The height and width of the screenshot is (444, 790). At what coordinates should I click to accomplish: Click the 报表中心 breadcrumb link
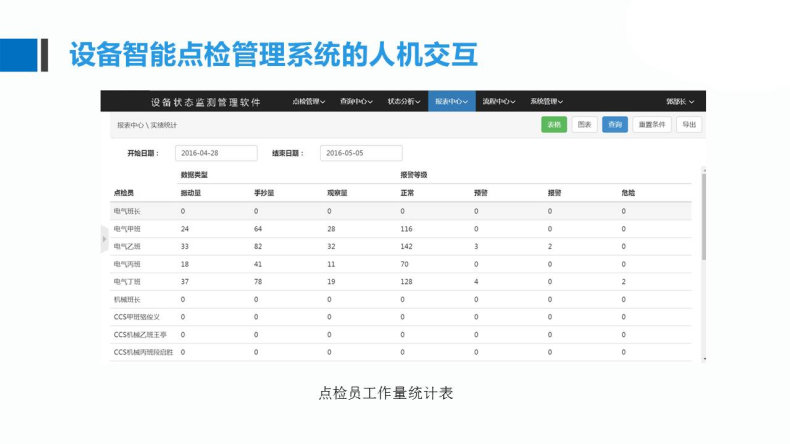[130, 125]
